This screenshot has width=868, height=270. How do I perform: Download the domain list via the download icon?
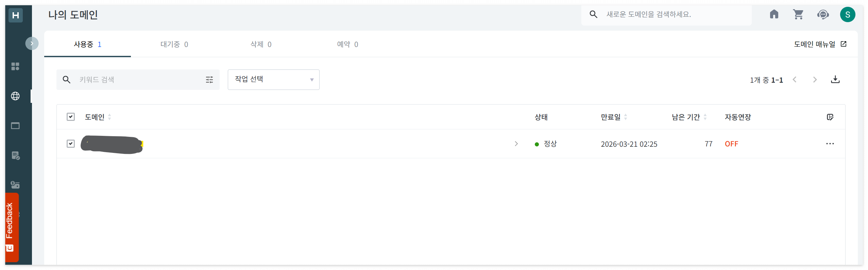pos(836,79)
